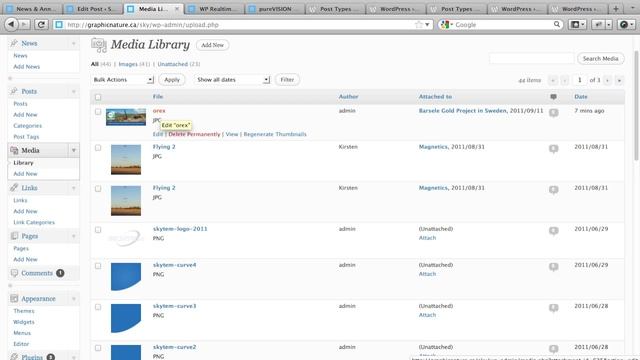Switch to the News & Ann... browser tab
Image resolution: width=640 pixels, height=360 pixels.
(33, 9)
